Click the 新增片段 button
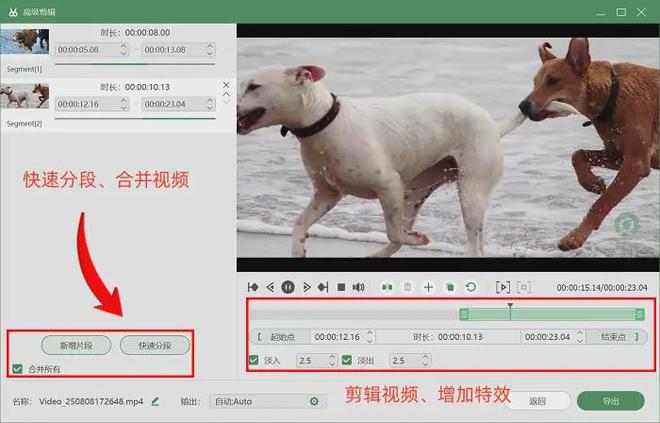Viewport: 660px width, 423px height. click(76, 345)
